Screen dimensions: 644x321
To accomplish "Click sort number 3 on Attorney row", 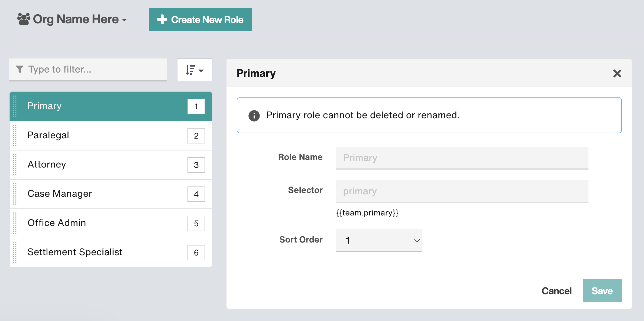I will coord(196,165).
